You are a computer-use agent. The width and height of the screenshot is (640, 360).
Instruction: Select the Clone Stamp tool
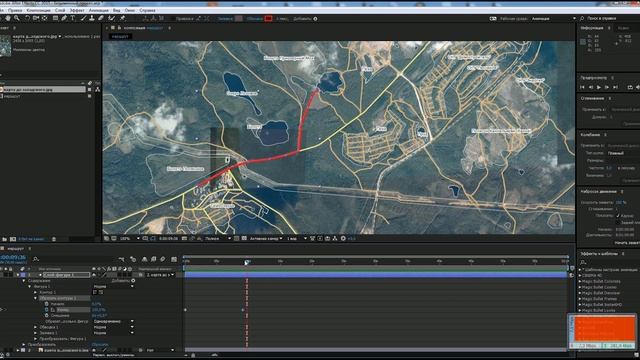pos(92,18)
